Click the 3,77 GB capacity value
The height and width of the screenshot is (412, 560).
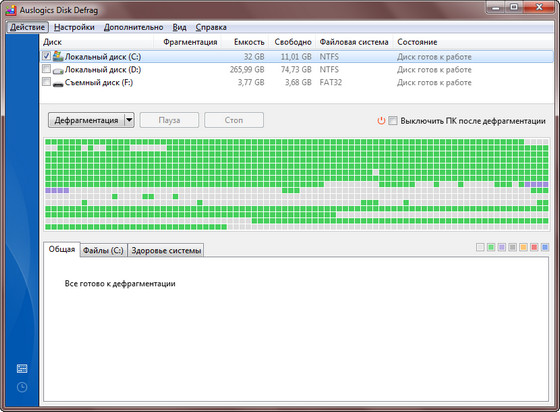pos(251,82)
